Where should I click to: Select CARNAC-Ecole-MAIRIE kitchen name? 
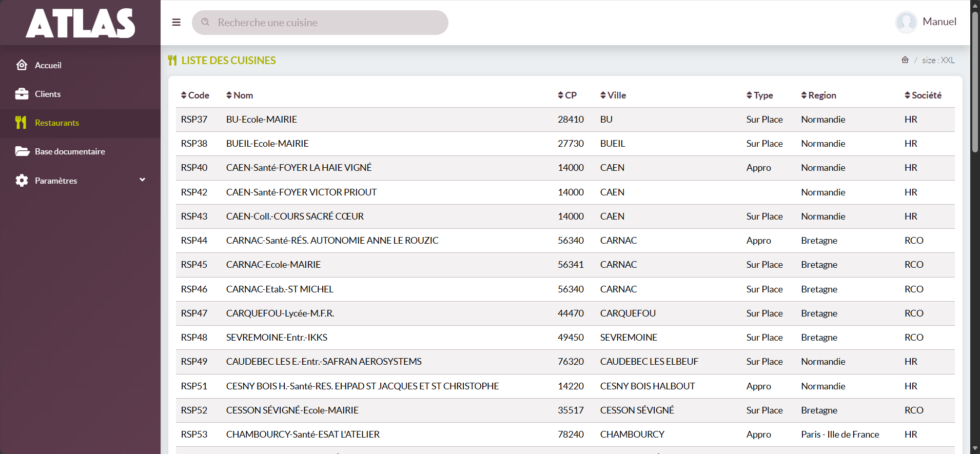(273, 265)
